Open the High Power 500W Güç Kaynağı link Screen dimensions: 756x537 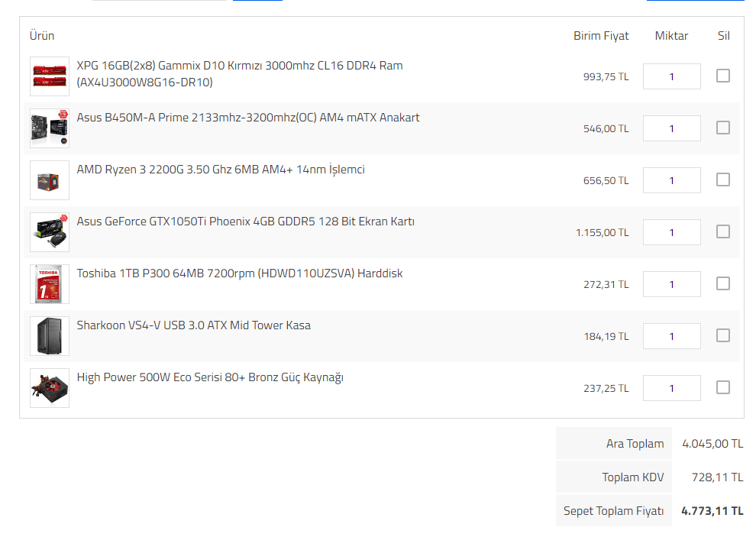(x=210, y=377)
